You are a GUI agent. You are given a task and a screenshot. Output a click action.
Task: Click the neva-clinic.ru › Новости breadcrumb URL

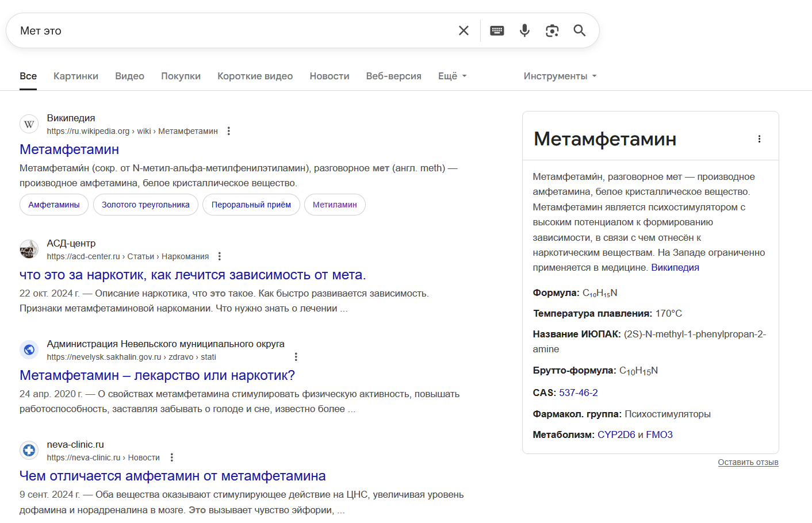104,457
